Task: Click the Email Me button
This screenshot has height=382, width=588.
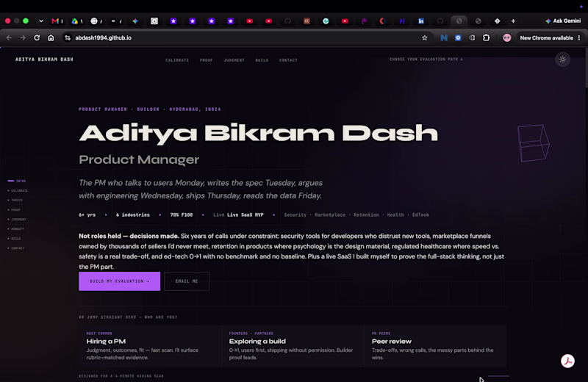Action: (x=187, y=281)
